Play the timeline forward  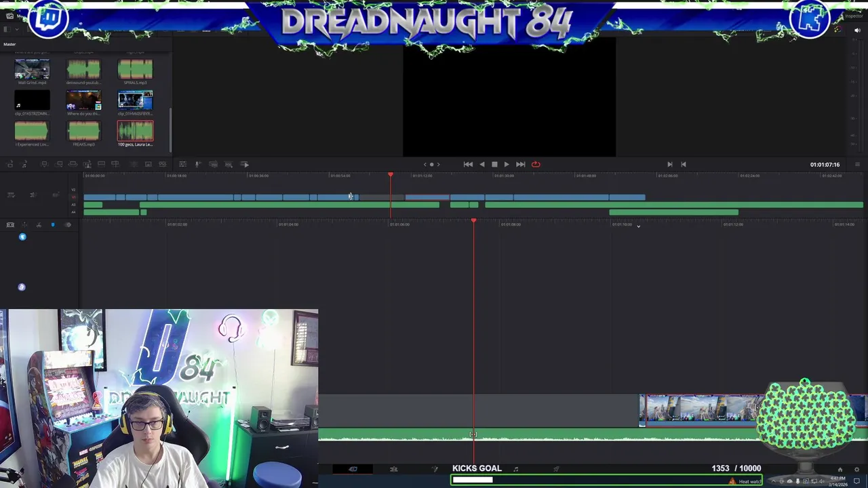[x=507, y=164]
